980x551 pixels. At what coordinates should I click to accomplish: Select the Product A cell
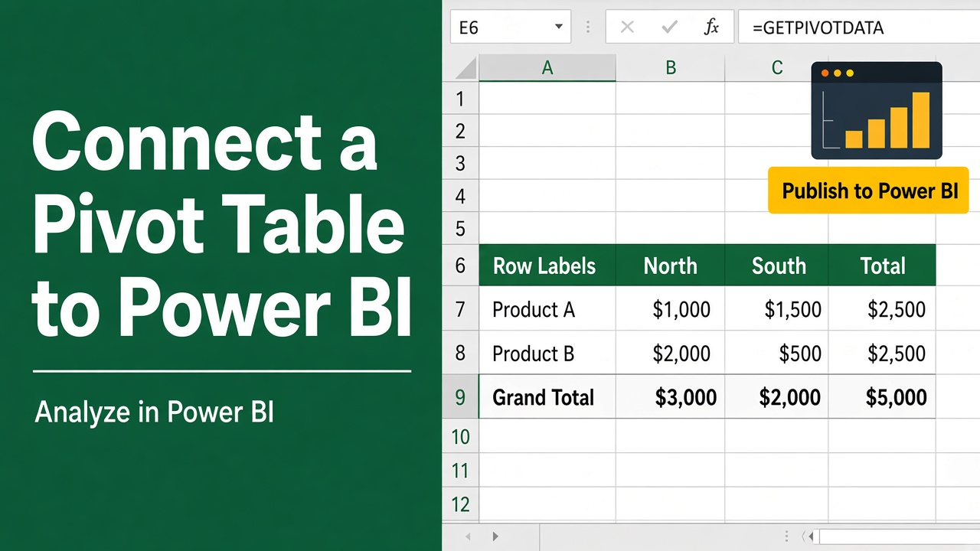tap(547, 309)
